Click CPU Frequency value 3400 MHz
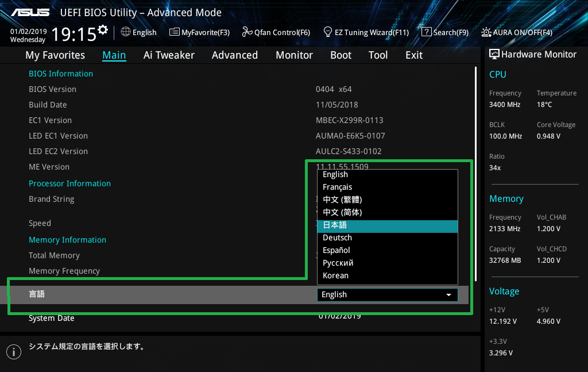The image size is (588, 372). click(x=504, y=105)
